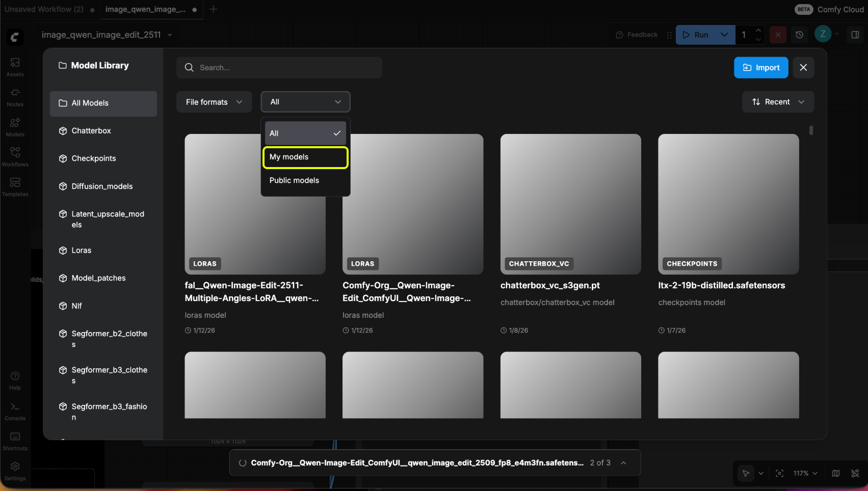This screenshot has height=491, width=868.
Task: Expand the File formats dropdown
Action: [214, 102]
